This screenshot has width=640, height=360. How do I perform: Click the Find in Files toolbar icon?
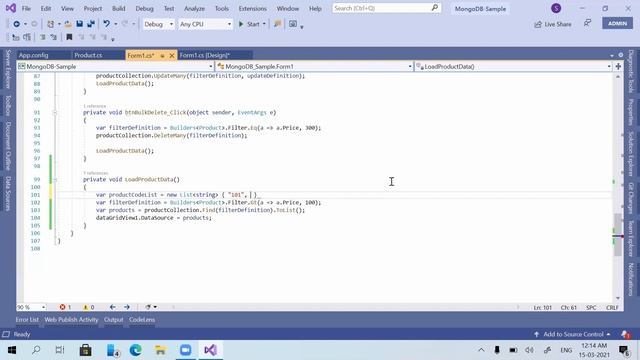coord(278,24)
